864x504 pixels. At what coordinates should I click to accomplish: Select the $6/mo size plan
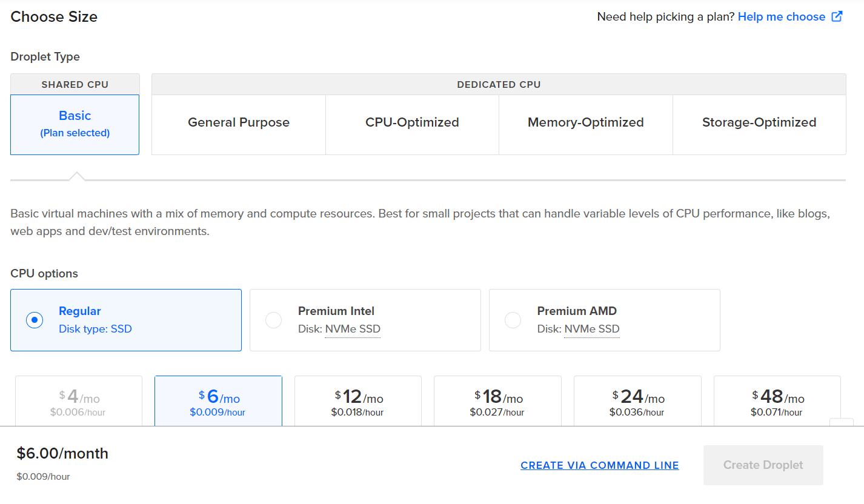click(218, 401)
